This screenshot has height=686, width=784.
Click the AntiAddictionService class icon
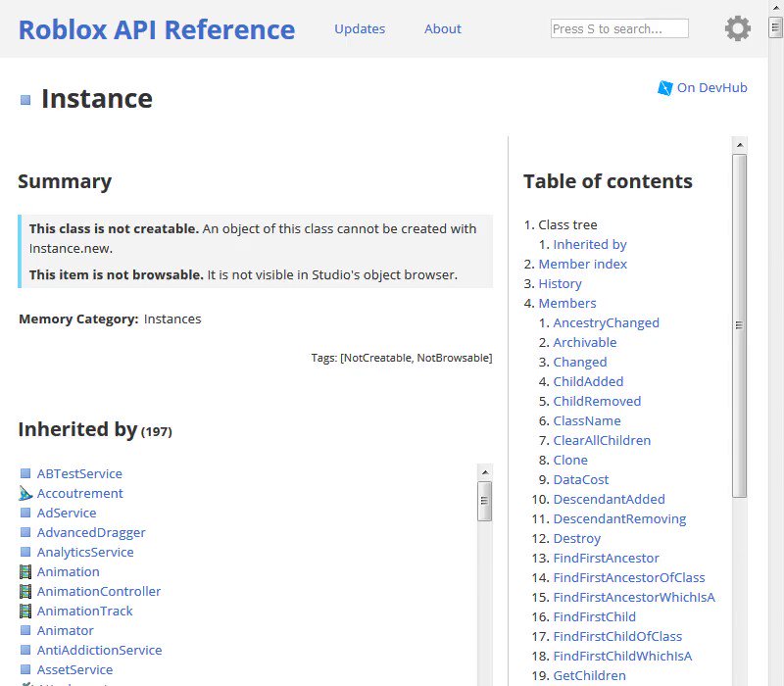(x=25, y=650)
